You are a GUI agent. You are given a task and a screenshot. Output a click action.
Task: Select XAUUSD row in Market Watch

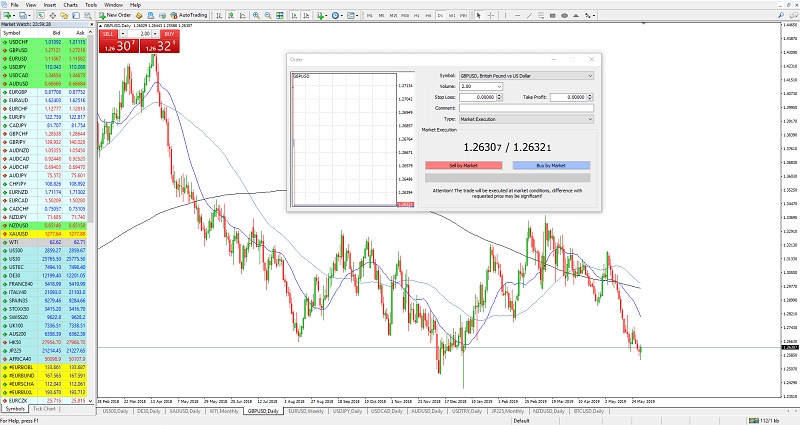(44, 234)
